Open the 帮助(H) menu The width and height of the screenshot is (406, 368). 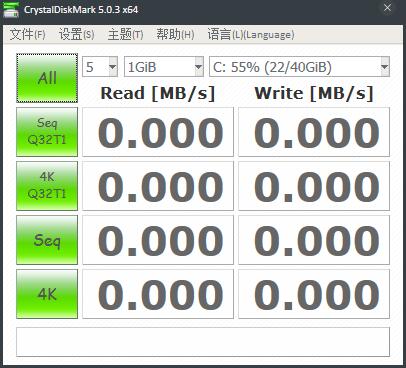pos(175,34)
